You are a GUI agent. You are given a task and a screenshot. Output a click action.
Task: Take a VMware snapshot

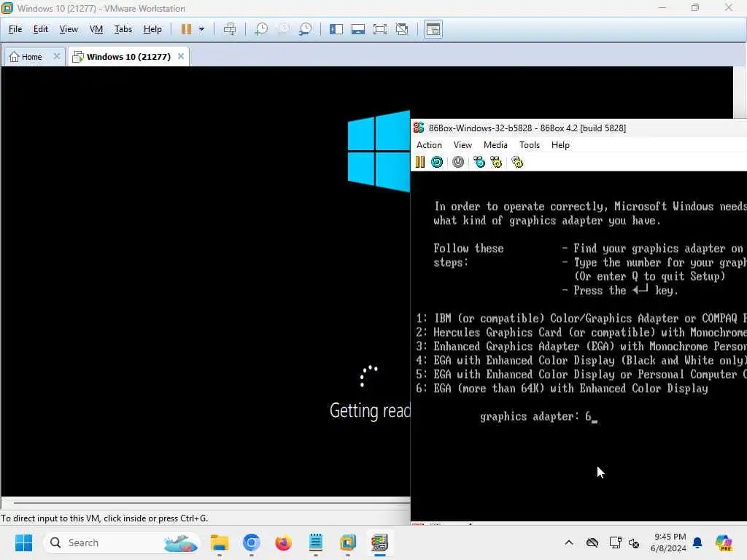(261, 29)
